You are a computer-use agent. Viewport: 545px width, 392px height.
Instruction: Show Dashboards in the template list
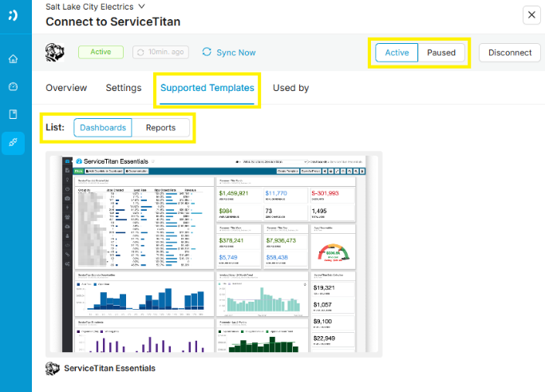[103, 128]
